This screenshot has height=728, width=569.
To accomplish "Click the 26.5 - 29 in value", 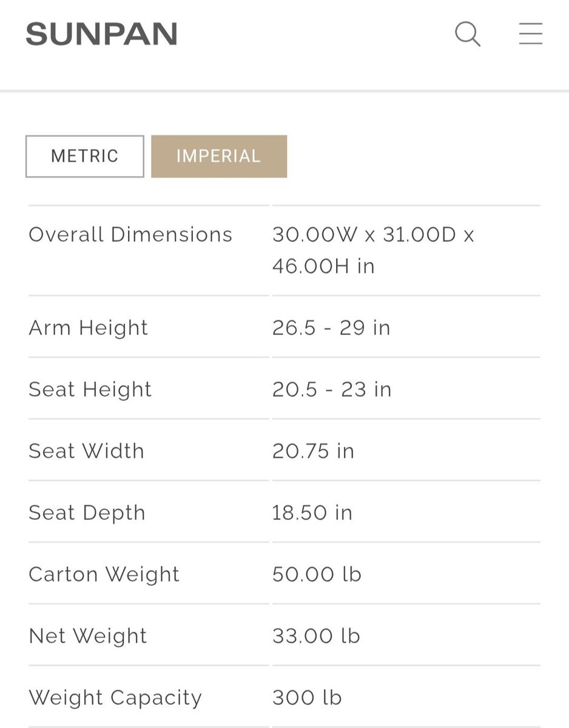I will click(x=331, y=328).
